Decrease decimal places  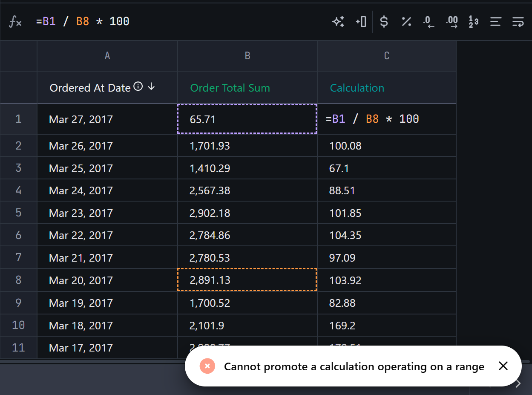[428, 22]
